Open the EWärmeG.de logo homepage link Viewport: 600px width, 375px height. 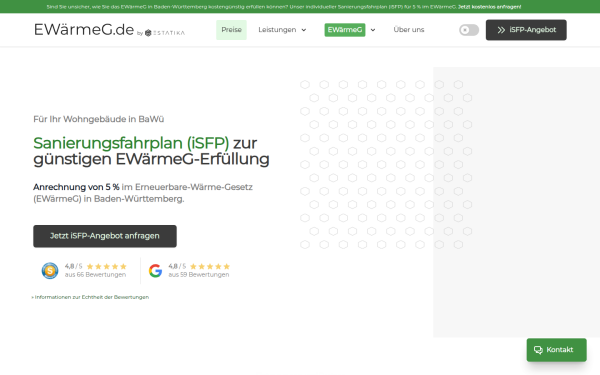tap(84, 29)
